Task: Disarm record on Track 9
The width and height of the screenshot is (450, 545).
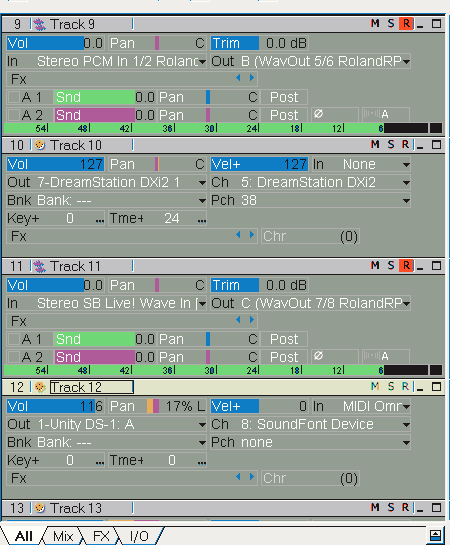Action: pyautogui.click(x=406, y=24)
